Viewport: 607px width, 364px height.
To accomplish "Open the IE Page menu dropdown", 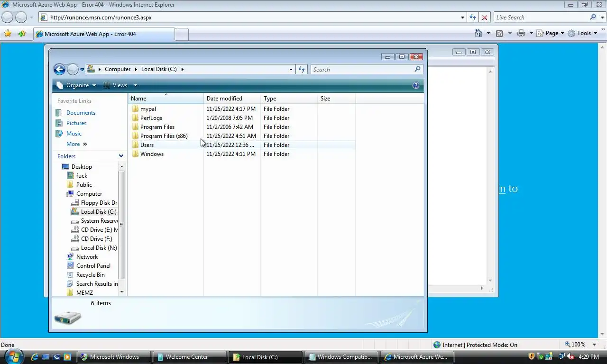I will coord(550,33).
